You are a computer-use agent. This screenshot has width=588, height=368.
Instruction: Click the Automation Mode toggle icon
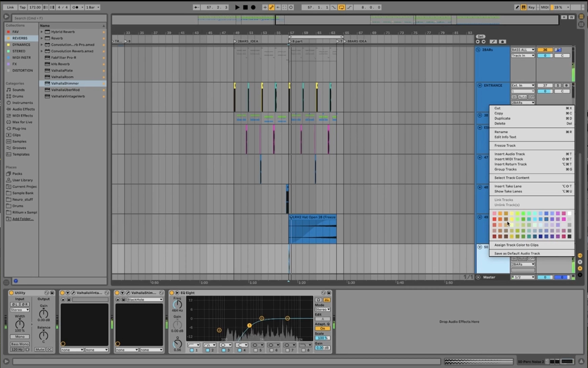click(493, 42)
